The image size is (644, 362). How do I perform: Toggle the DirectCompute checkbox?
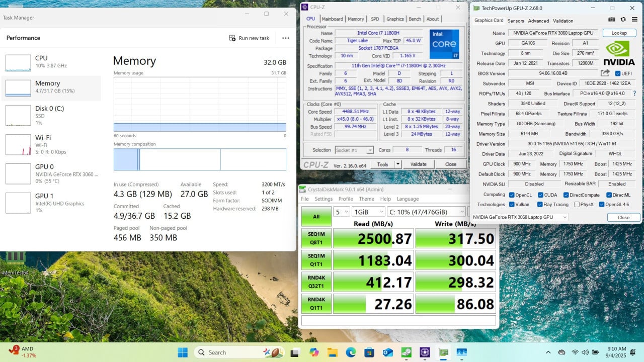(566, 195)
